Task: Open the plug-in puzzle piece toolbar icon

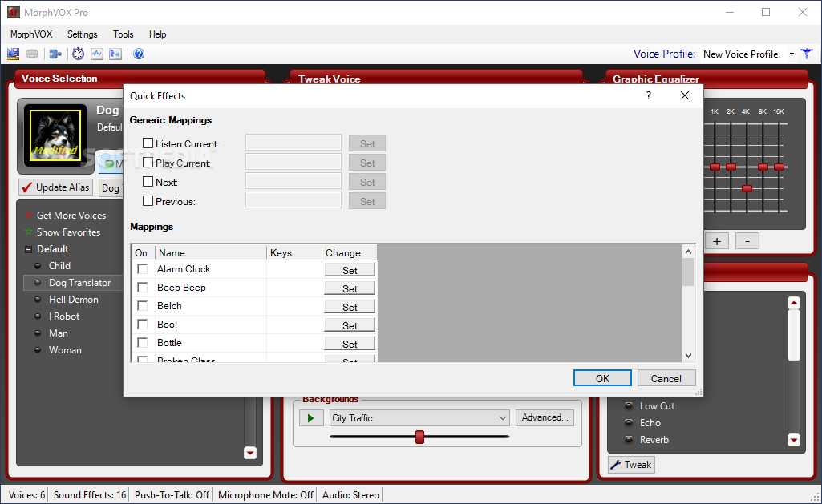Action: click(x=55, y=54)
